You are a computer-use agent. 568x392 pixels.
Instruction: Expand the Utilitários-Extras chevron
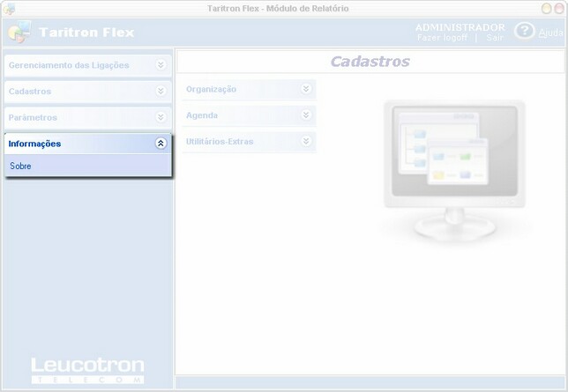click(x=306, y=141)
